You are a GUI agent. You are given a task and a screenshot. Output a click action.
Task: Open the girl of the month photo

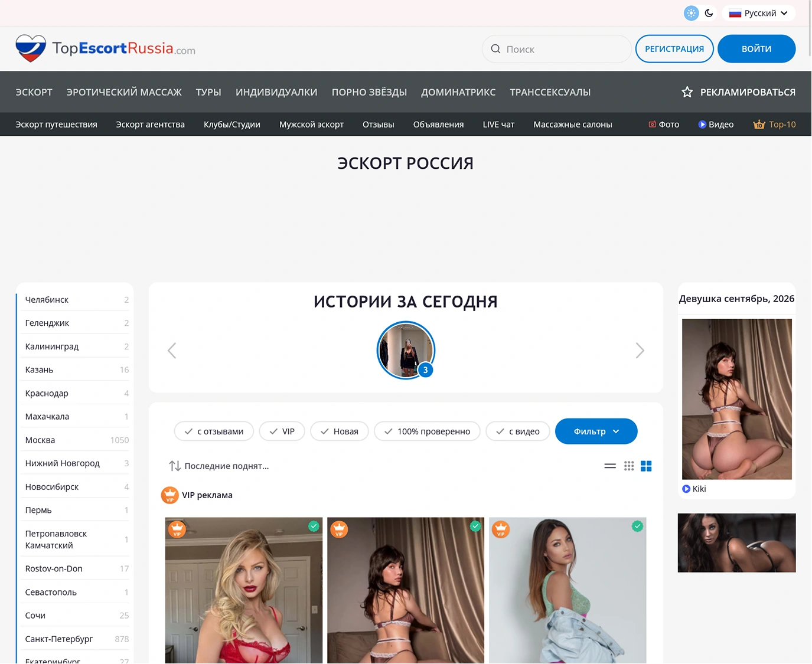[737, 399]
